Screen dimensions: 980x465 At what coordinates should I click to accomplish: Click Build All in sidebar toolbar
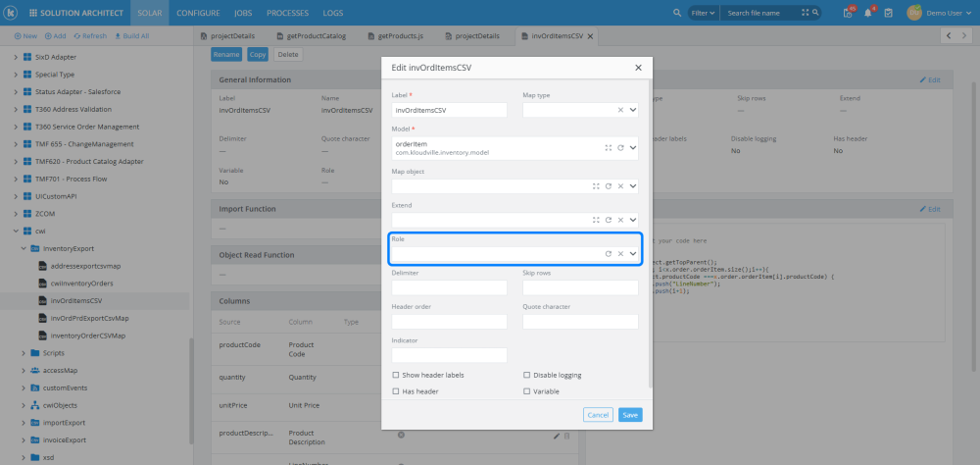point(132,36)
